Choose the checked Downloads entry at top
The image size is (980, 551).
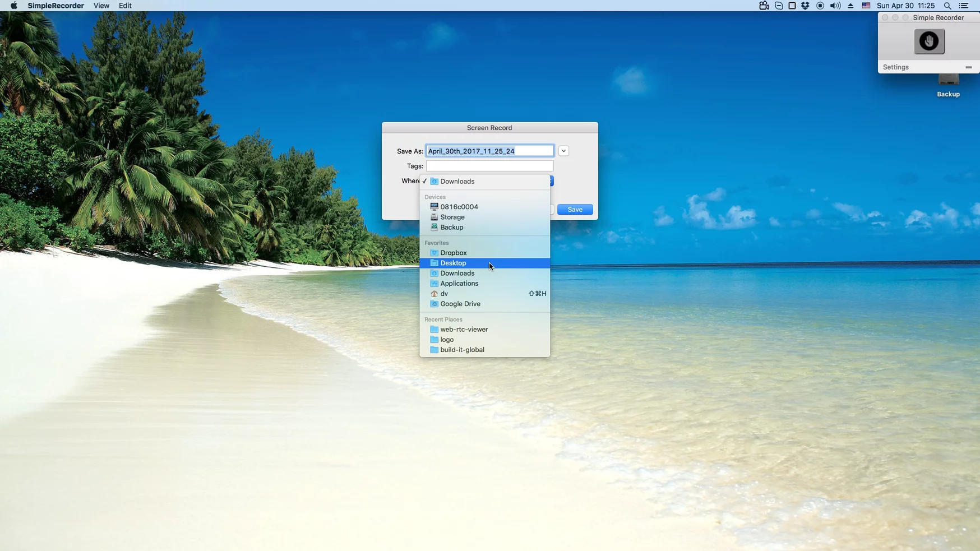(485, 182)
